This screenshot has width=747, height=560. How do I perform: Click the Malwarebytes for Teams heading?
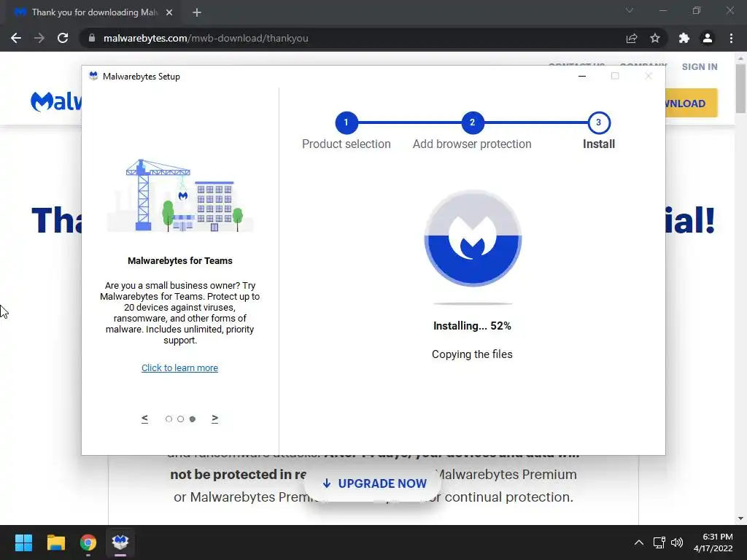click(x=180, y=261)
